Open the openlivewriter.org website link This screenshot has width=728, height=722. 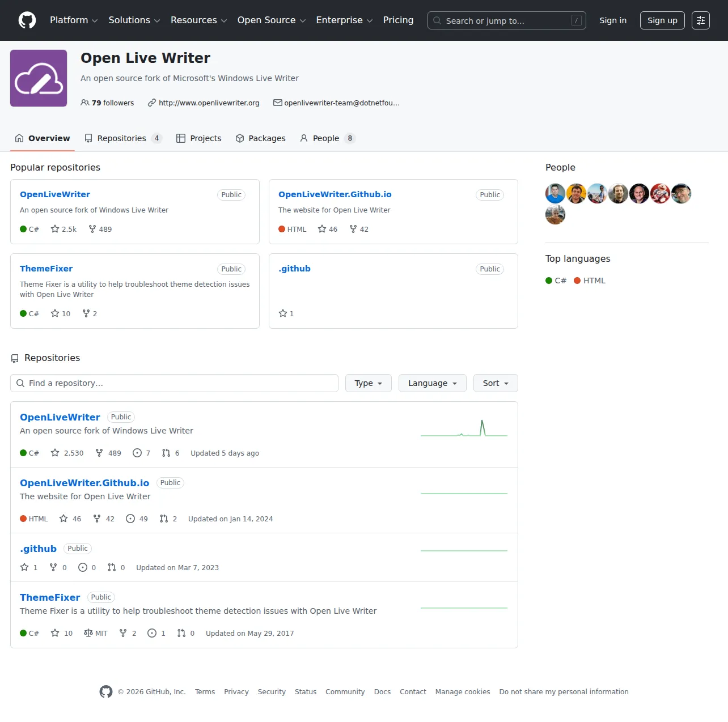coord(209,103)
